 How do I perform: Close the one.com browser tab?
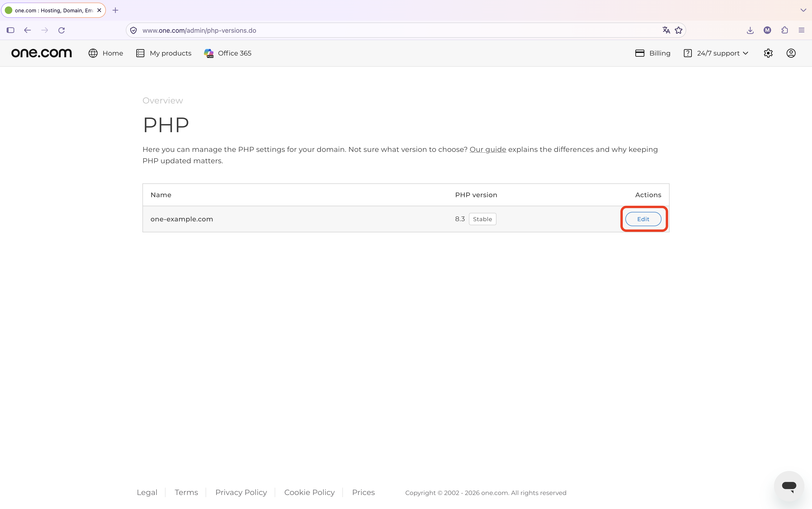coord(99,10)
